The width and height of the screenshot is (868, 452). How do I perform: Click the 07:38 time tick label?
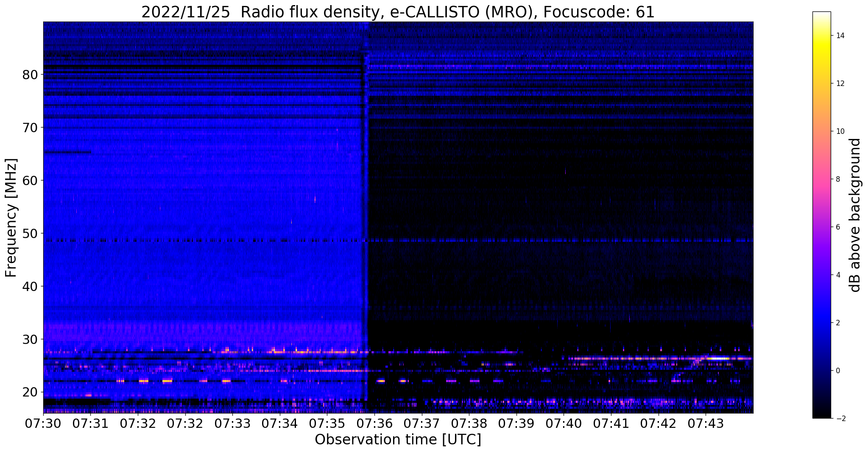469,423
